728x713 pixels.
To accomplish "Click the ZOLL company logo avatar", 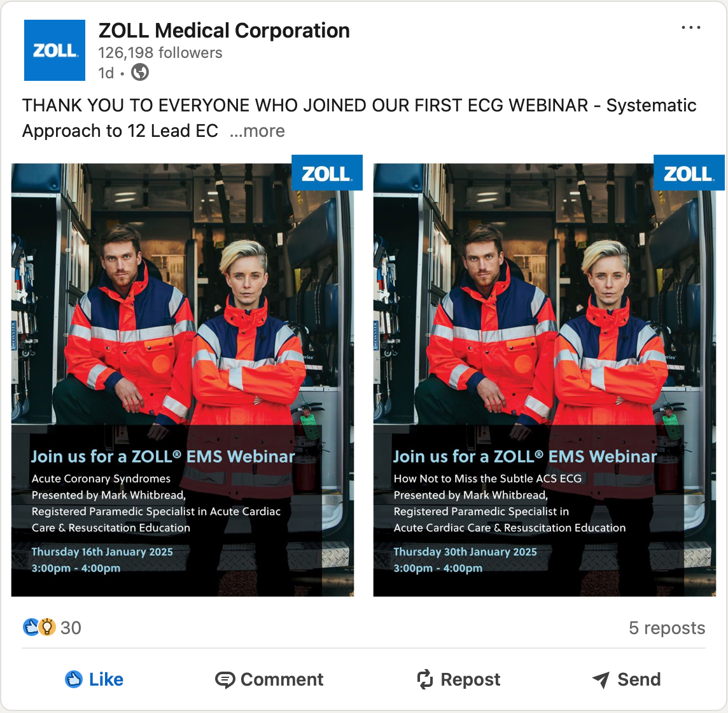I will (55, 50).
